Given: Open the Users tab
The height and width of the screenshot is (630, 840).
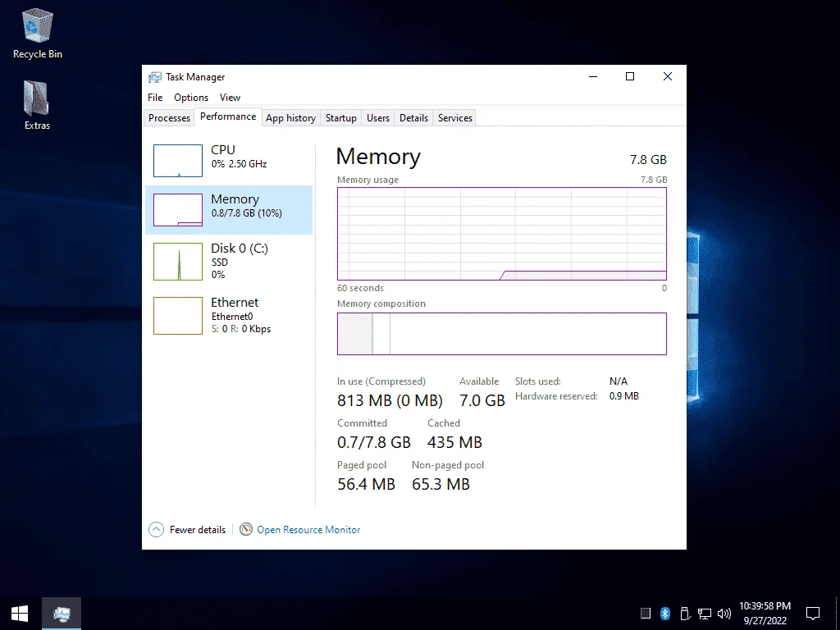Looking at the screenshot, I should (x=378, y=118).
